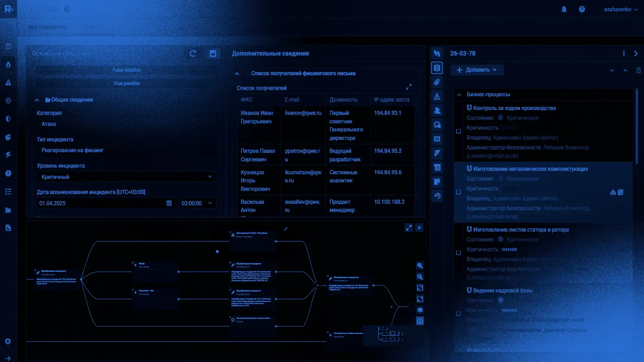Zoom out on the workflow graph
The image size is (644, 362).
420,277
